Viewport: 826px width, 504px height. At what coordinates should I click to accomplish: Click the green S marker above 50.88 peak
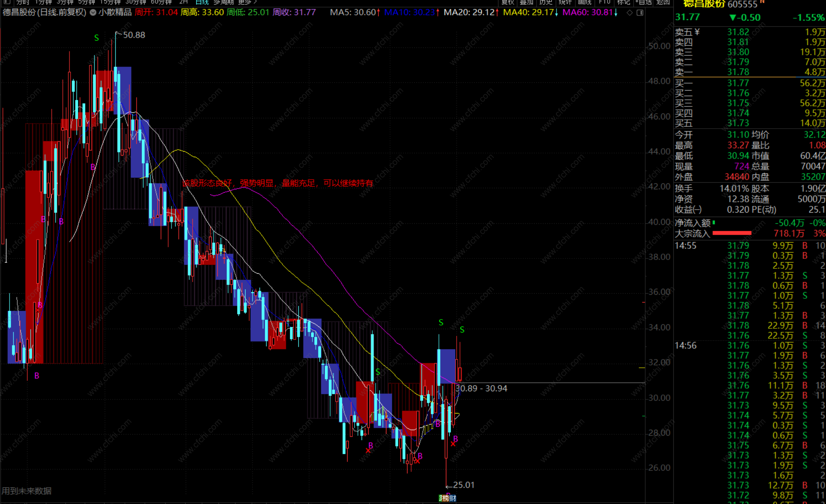click(x=97, y=38)
